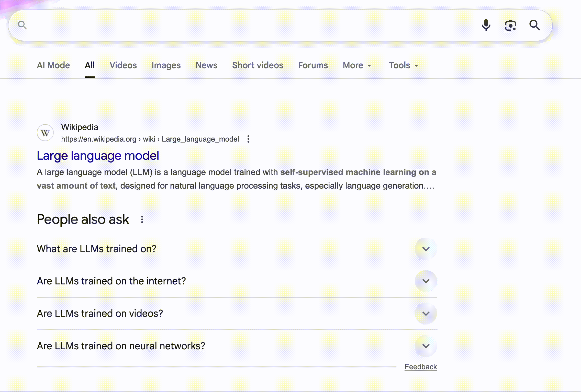This screenshot has height=392, width=581.
Task: Open the Tools dropdown
Action: (403, 65)
